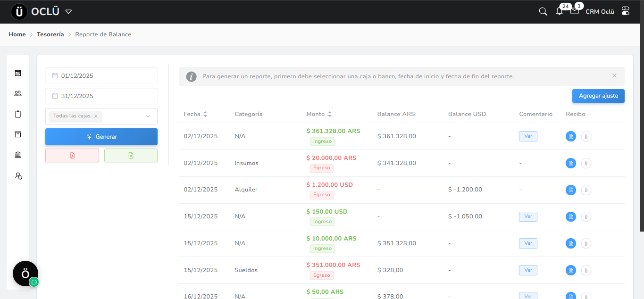Click the start date field 01/12/2025

(101, 75)
